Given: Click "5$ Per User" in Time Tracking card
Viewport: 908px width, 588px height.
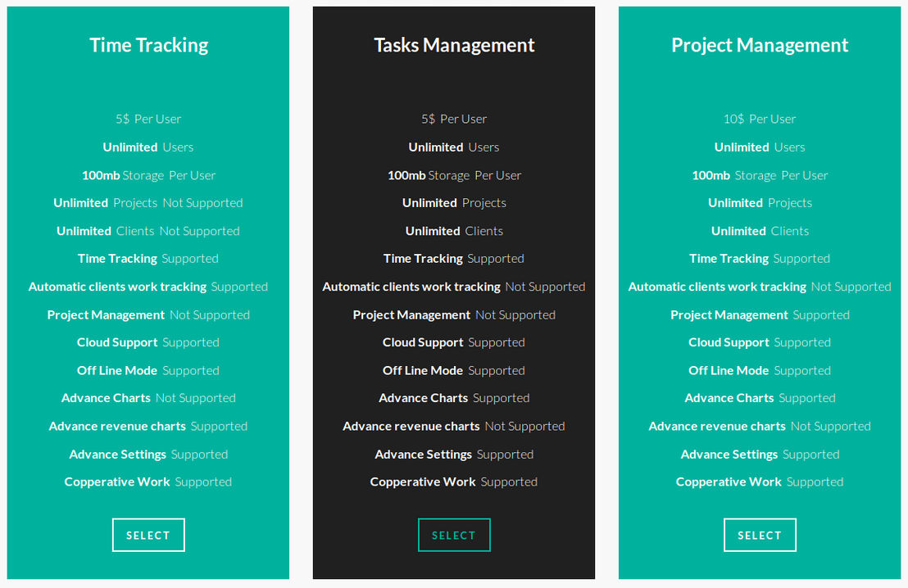Looking at the screenshot, I should click(x=148, y=119).
